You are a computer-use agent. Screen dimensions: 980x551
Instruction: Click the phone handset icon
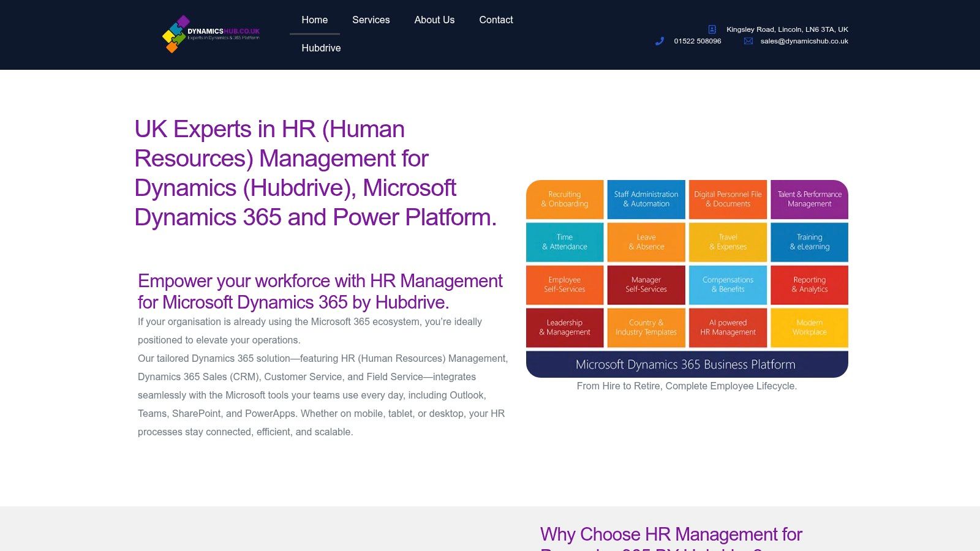click(x=660, y=41)
